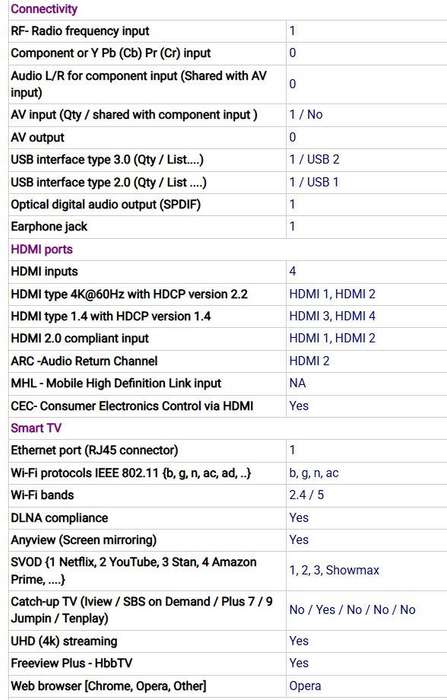Click the Wi-Fi bands value '2.4 / 5'
This screenshot has height=700, width=447.
click(x=306, y=495)
